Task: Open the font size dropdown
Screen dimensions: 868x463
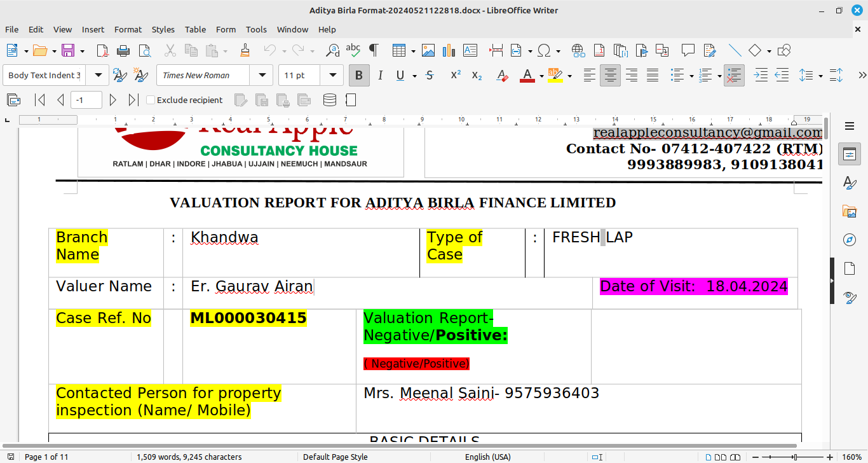Action: pyautogui.click(x=332, y=75)
